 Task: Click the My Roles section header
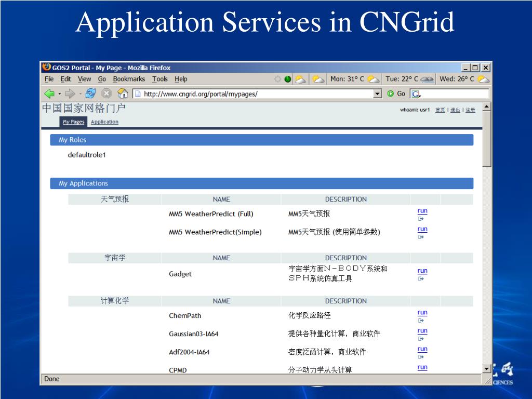262,140
